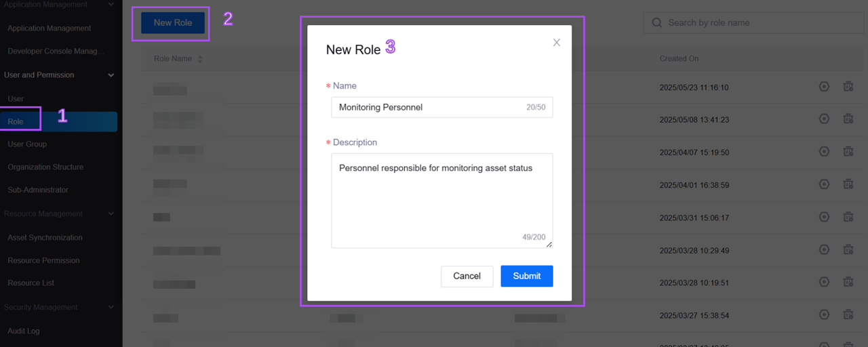Go to Organization Structure in sidebar

click(x=45, y=167)
